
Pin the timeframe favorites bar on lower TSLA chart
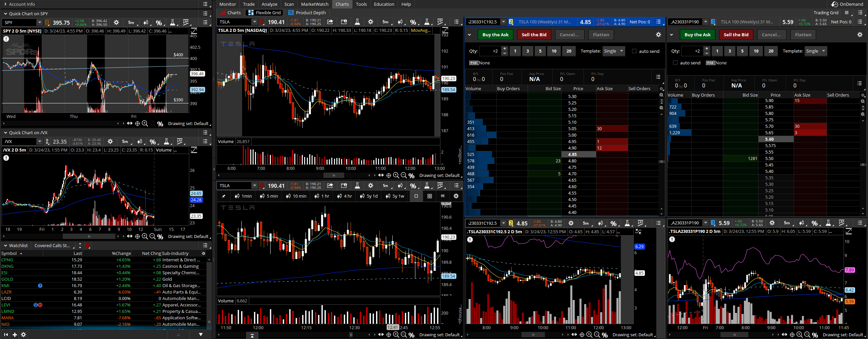223,196
